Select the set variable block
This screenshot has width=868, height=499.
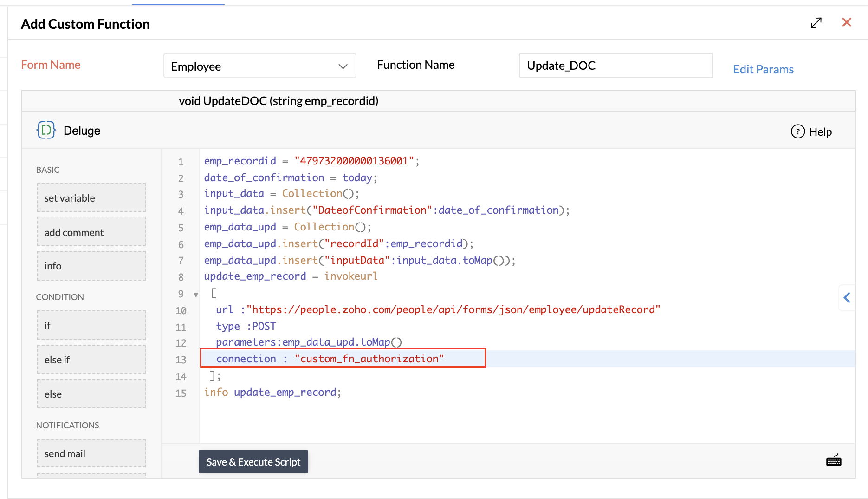[91, 198]
